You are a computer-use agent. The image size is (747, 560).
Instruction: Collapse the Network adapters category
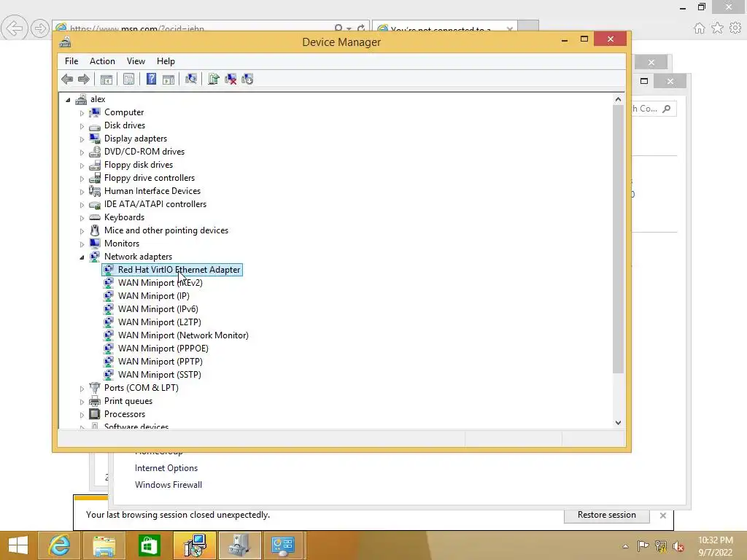point(82,257)
